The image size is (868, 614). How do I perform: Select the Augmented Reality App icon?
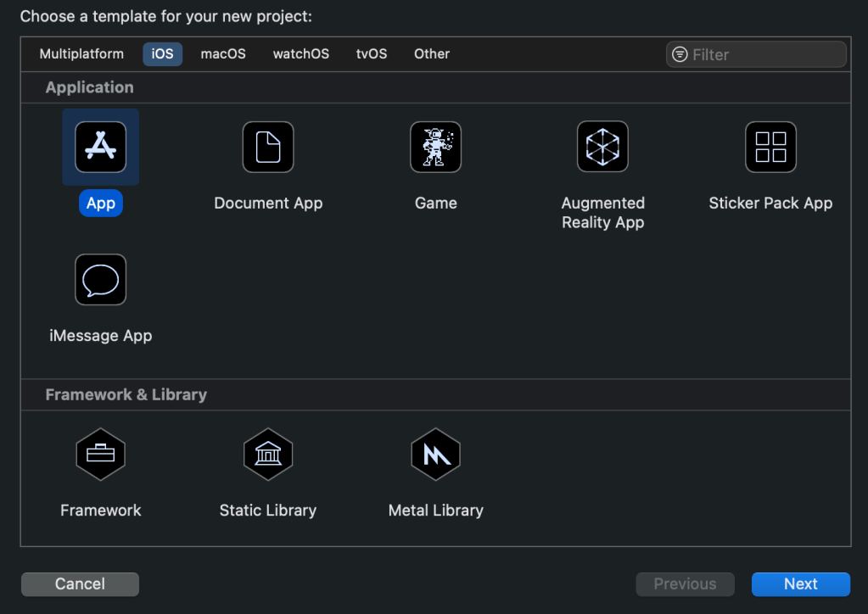(602, 147)
